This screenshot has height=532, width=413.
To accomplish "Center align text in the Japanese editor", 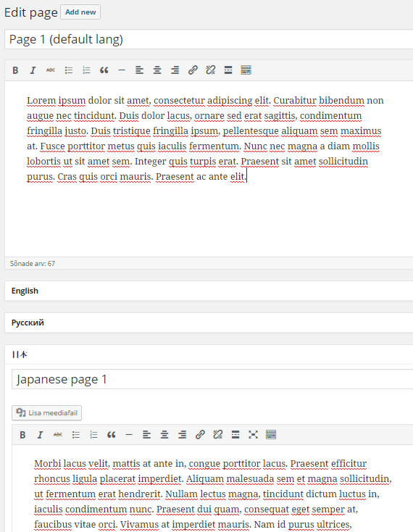I will click(164, 435).
